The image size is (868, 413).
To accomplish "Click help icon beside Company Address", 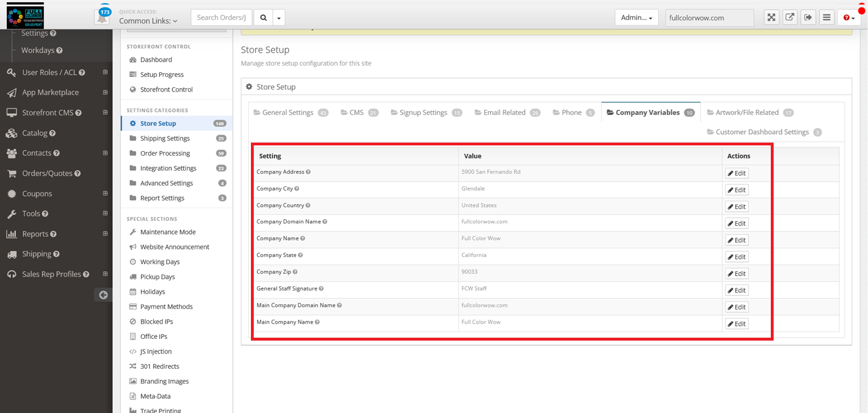I will (x=308, y=171).
